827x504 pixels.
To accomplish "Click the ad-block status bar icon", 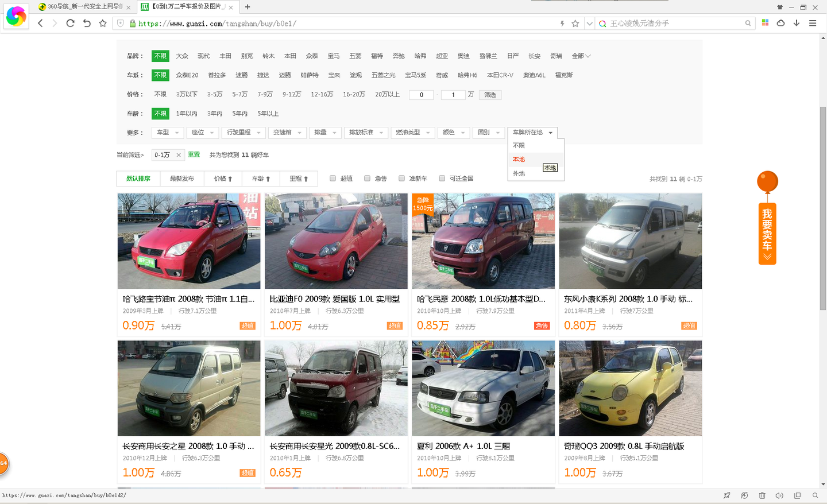I will (744, 495).
